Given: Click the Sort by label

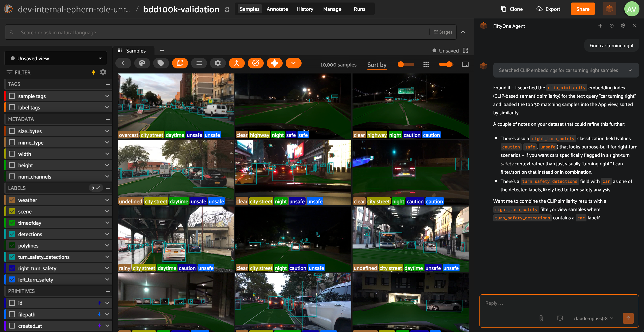Looking at the screenshot, I should (x=377, y=65).
